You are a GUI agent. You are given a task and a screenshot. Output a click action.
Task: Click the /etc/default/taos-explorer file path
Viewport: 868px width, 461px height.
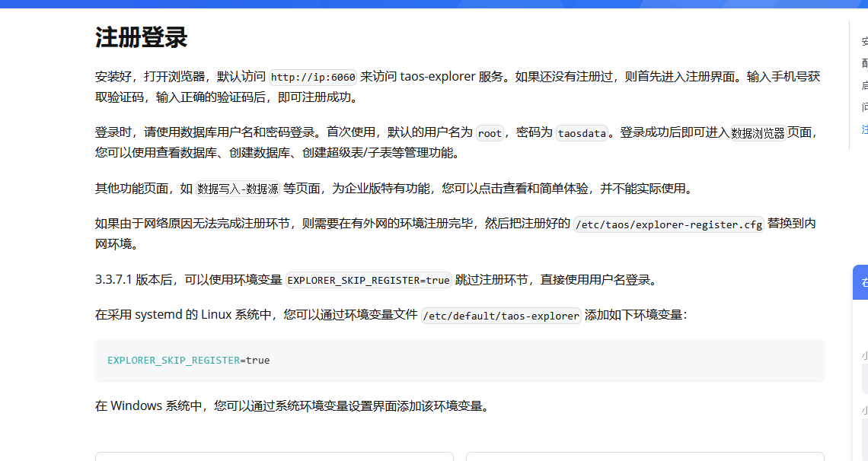tap(501, 316)
